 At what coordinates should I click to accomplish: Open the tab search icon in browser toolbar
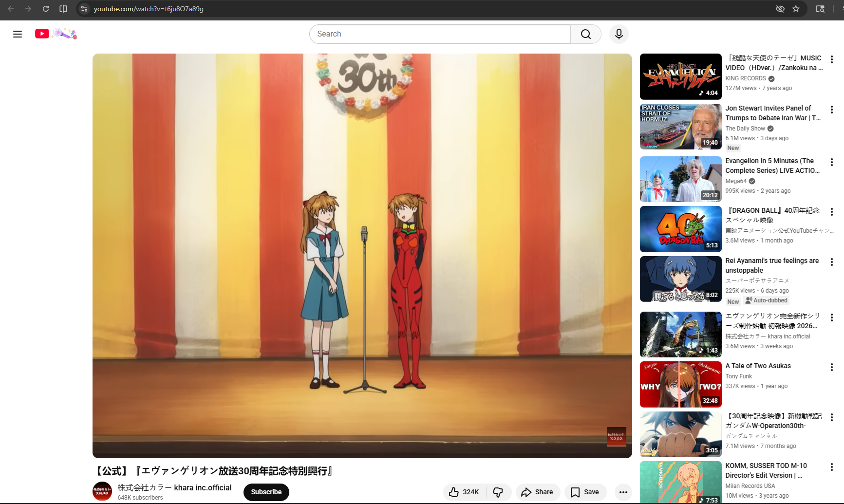point(820,9)
